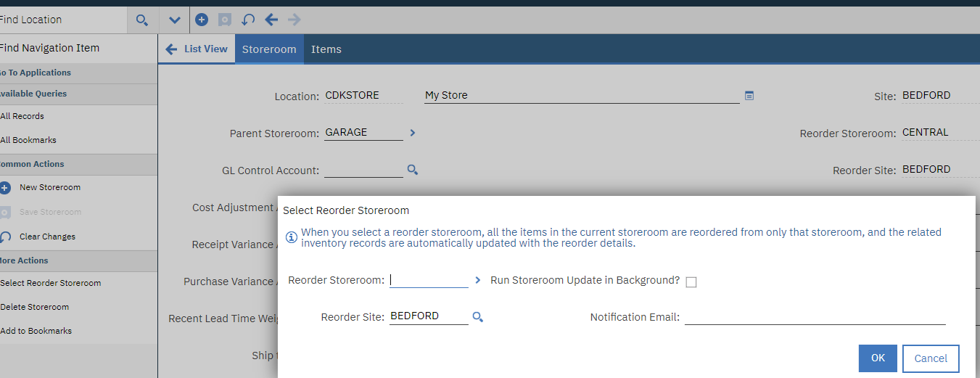The image size is (980, 378).
Task: Open All Bookmarks query in sidebar
Action: click(28, 140)
